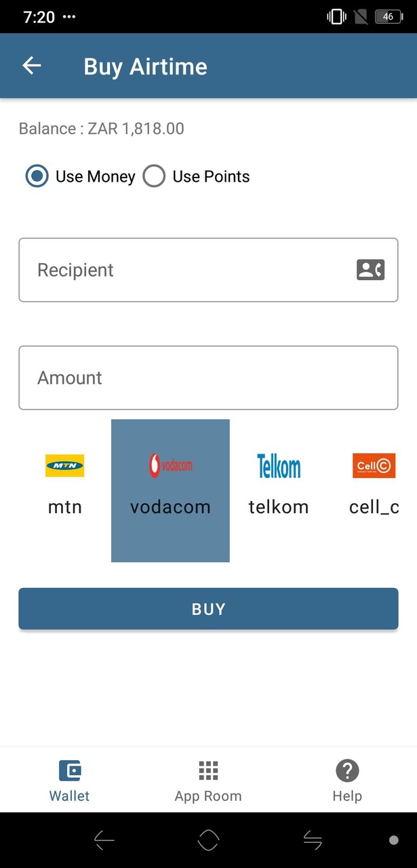Tap the back arrow in header
Viewport: 417px width, 868px height.
32,66
